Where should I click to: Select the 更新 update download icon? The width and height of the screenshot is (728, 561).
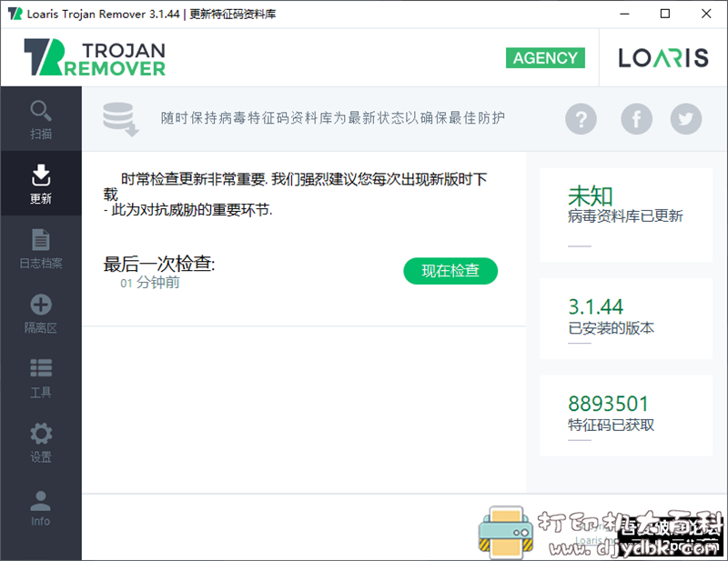pos(41,175)
